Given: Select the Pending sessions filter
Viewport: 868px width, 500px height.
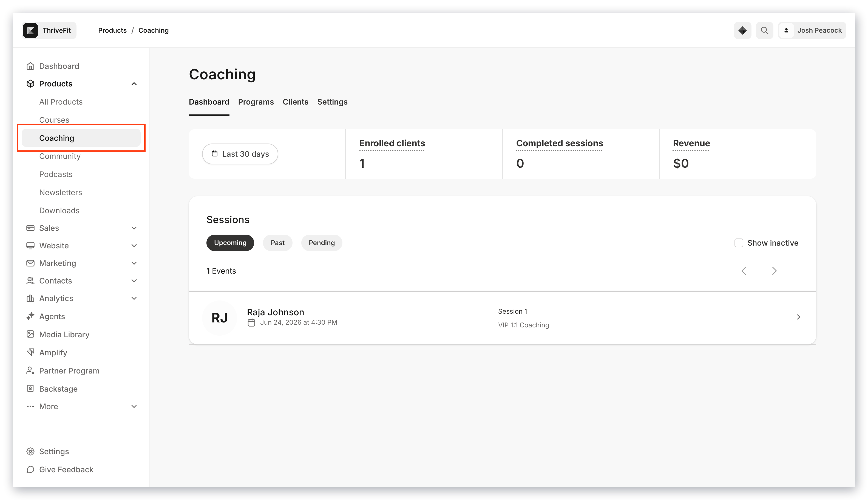Looking at the screenshot, I should pyautogui.click(x=322, y=243).
